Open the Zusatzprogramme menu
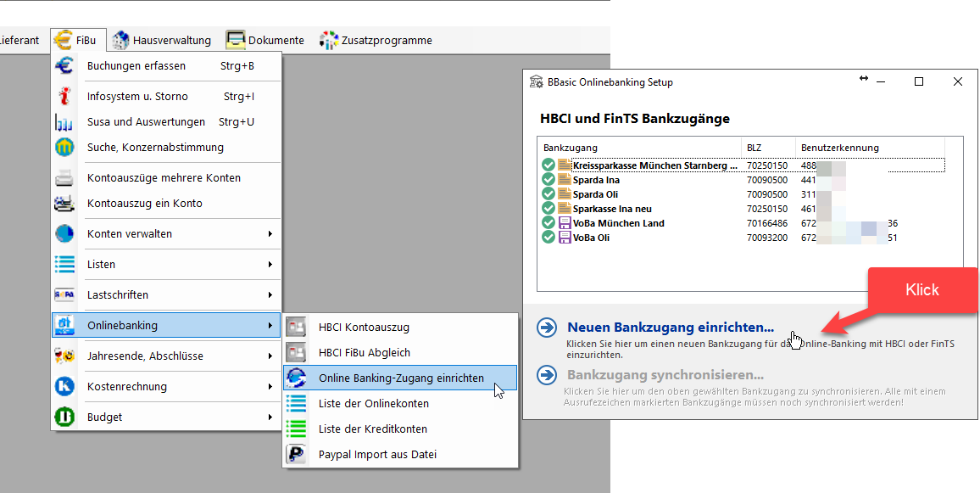 [375, 41]
